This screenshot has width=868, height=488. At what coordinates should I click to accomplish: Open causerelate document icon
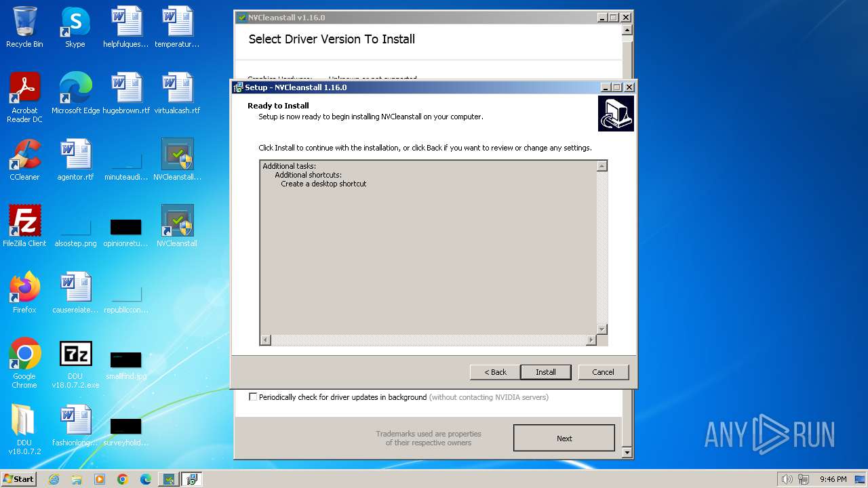click(x=75, y=293)
